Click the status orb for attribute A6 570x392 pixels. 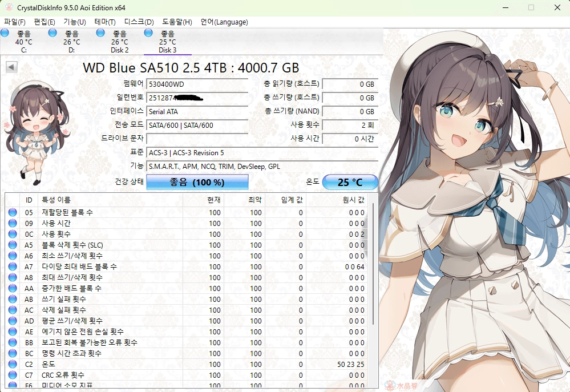pyautogui.click(x=13, y=256)
